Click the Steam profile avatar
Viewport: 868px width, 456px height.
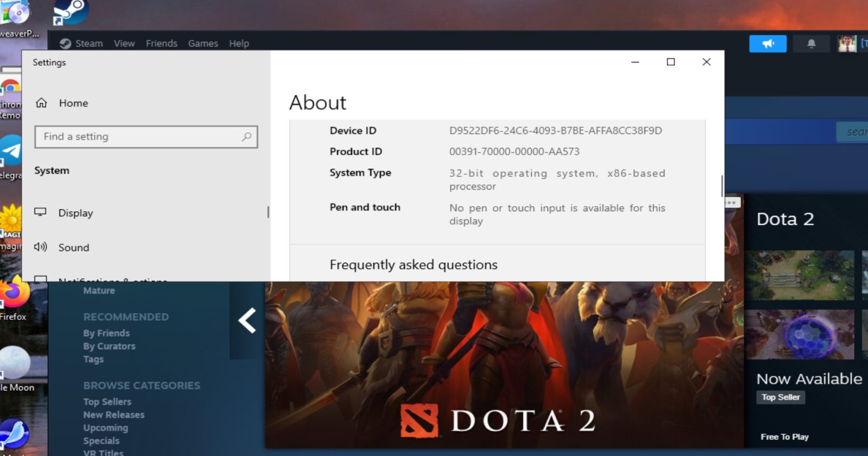coord(846,43)
